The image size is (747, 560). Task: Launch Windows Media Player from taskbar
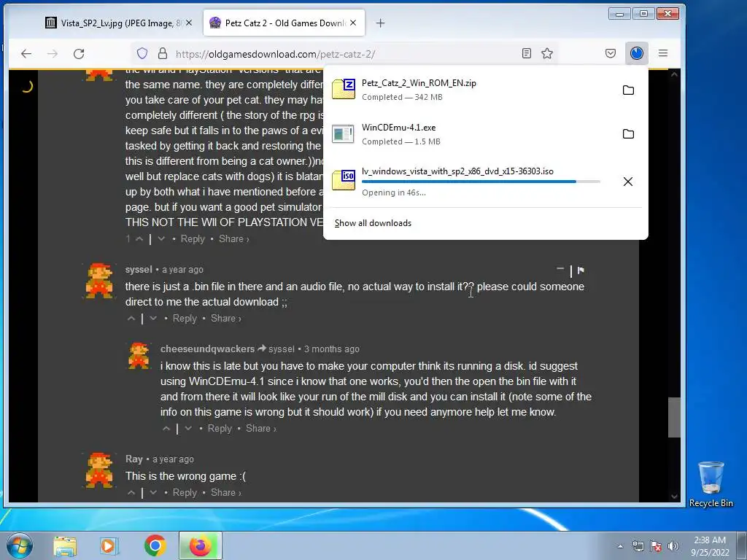[x=109, y=546]
